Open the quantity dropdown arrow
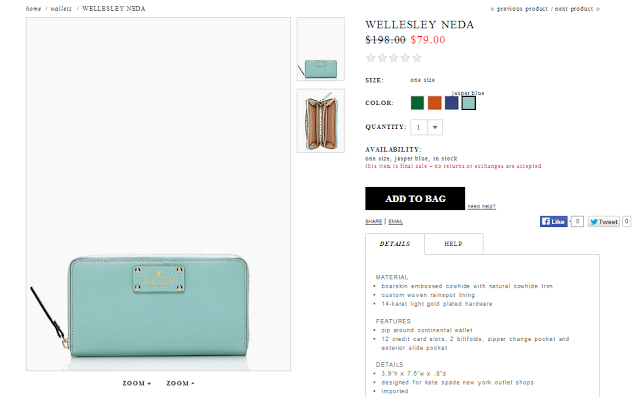Viewport: 640px width, 397px height. [x=435, y=127]
